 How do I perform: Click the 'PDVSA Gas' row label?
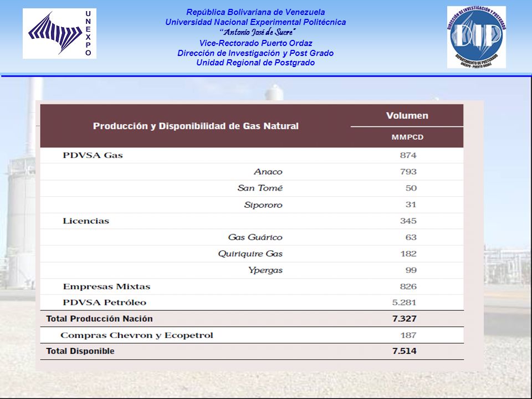(x=93, y=155)
